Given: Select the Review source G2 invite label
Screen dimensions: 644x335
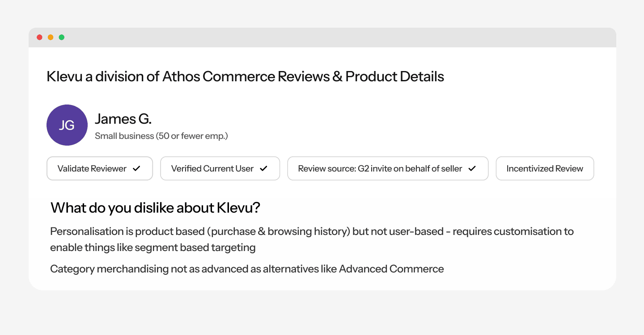Looking at the screenshot, I should pyautogui.click(x=380, y=168).
